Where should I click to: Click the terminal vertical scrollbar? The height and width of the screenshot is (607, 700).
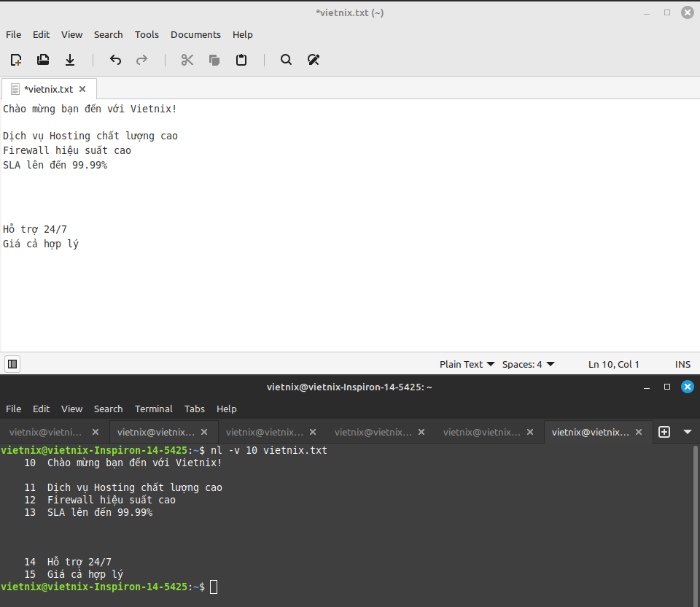(x=696, y=525)
